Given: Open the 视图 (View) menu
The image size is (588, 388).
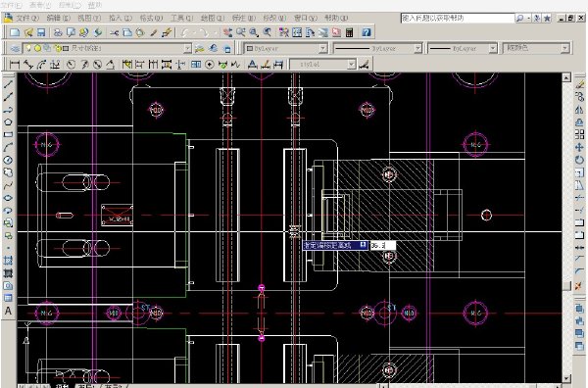Looking at the screenshot, I should (89, 18).
